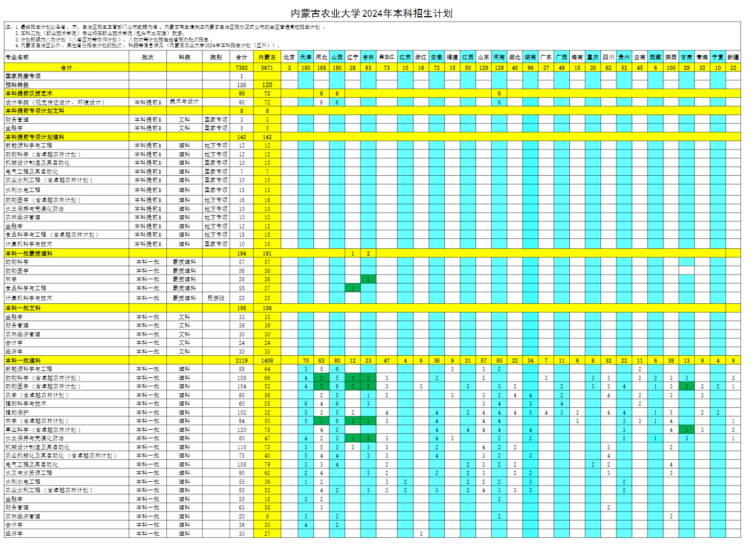Screen dimensions: 756x551
Task: Click the 湖北 province header
Action: pos(515,57)
